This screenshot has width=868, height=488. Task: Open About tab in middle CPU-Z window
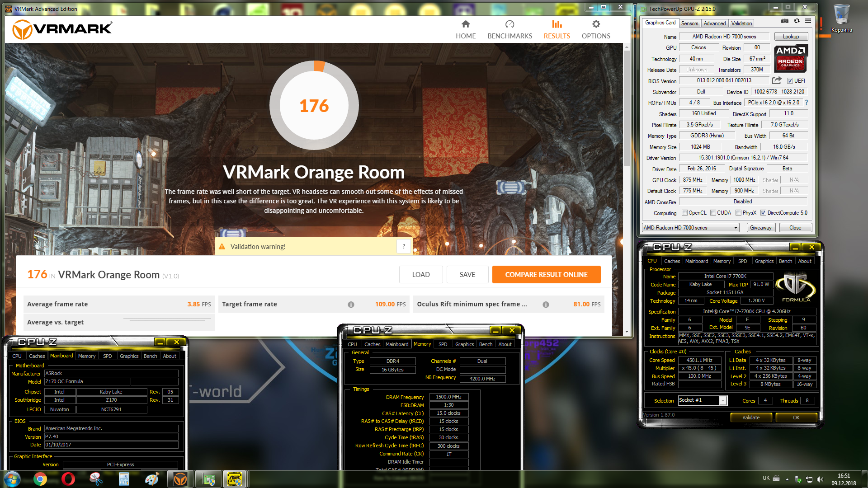[505, 344]
